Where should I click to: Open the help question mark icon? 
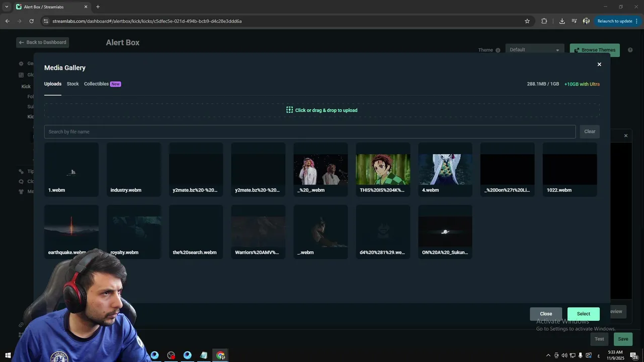630,50
